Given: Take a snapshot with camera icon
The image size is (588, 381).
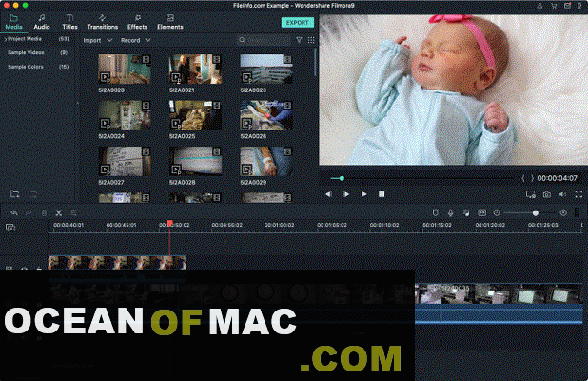Looking at the screenshot, I should (547, 194).
